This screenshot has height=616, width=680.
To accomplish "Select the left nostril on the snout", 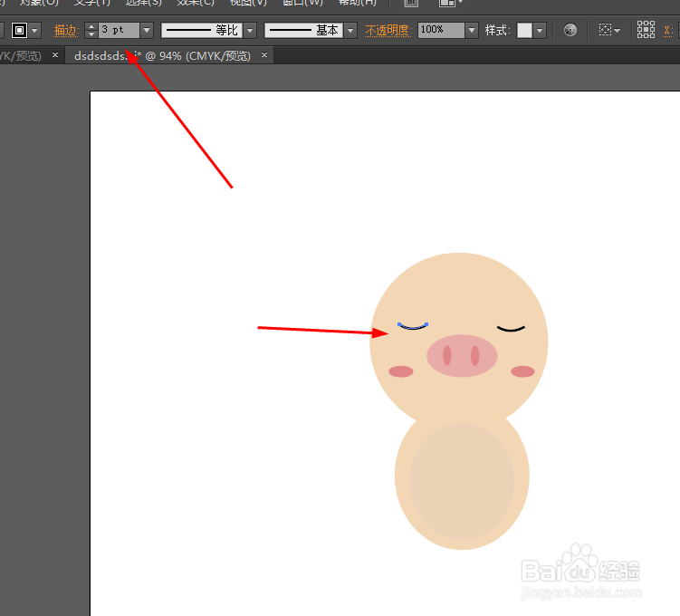I will click(447, 356).
